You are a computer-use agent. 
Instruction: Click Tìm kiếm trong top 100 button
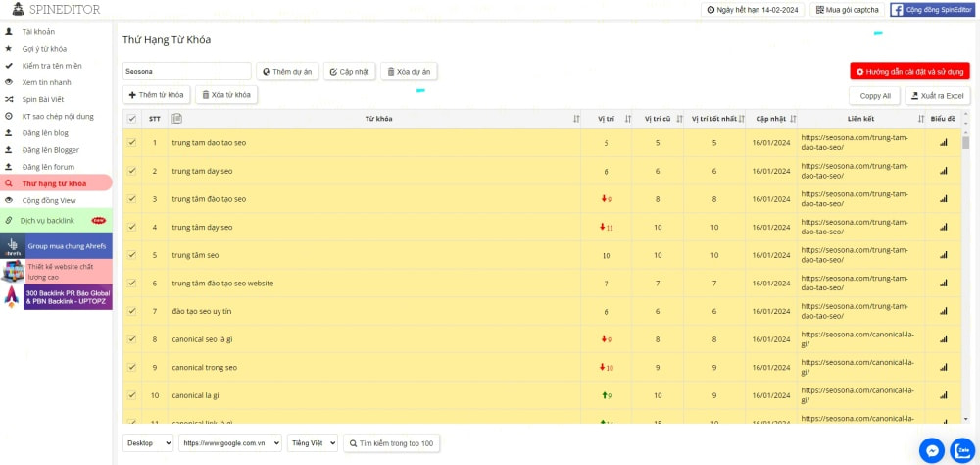(392, 443)
